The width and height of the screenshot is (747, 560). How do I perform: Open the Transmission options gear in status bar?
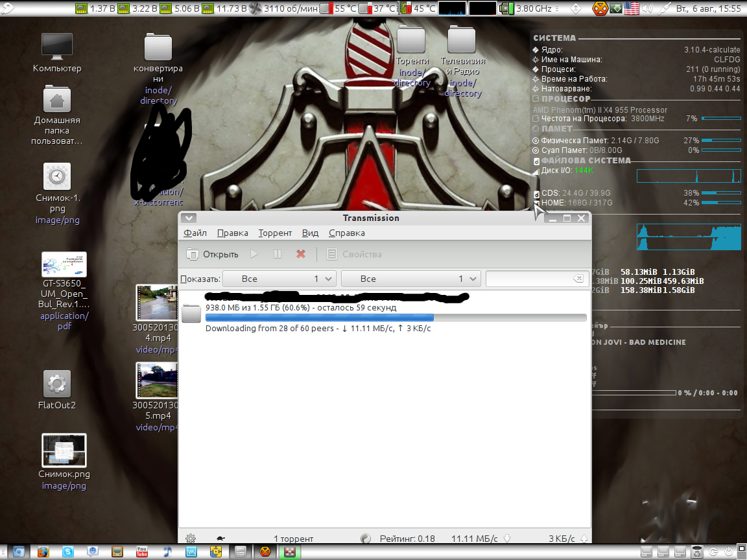(x=191, y=539)
